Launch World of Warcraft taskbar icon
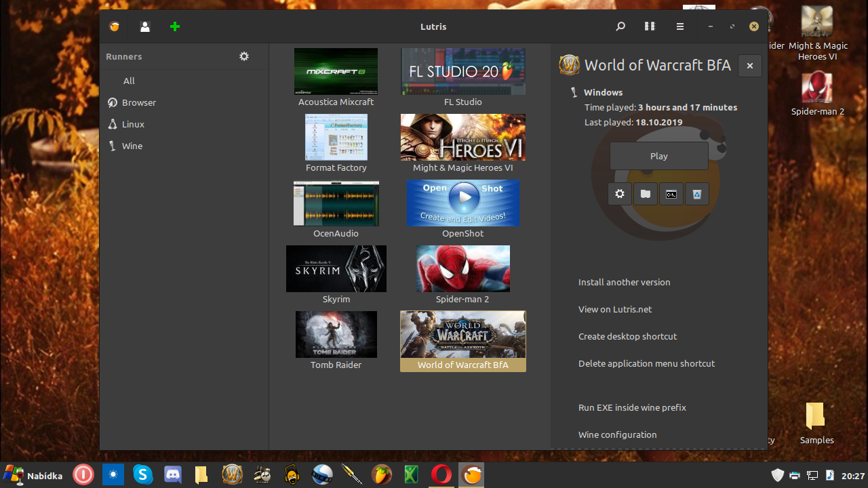This screenshot has height=488, width=868. 233,475
